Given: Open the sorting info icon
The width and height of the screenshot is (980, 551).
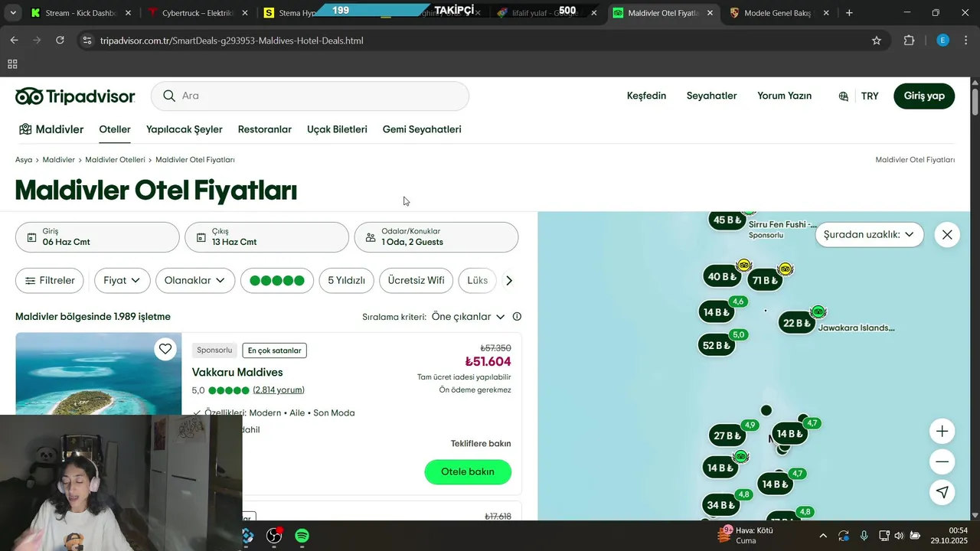Looking at the screenshot, I should [517, 317].
